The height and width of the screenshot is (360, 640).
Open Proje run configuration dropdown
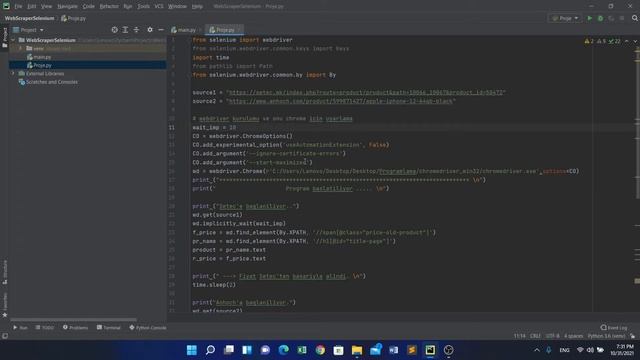[x=565, y=18]
